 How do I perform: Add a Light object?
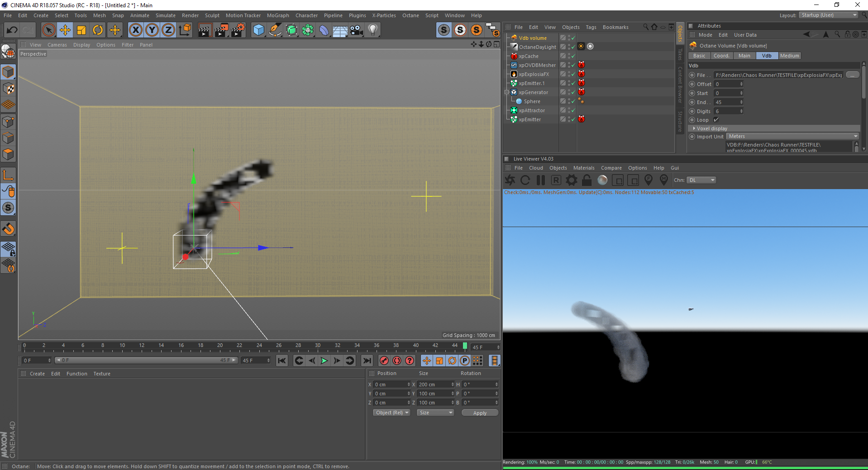[x=373, y=30]
